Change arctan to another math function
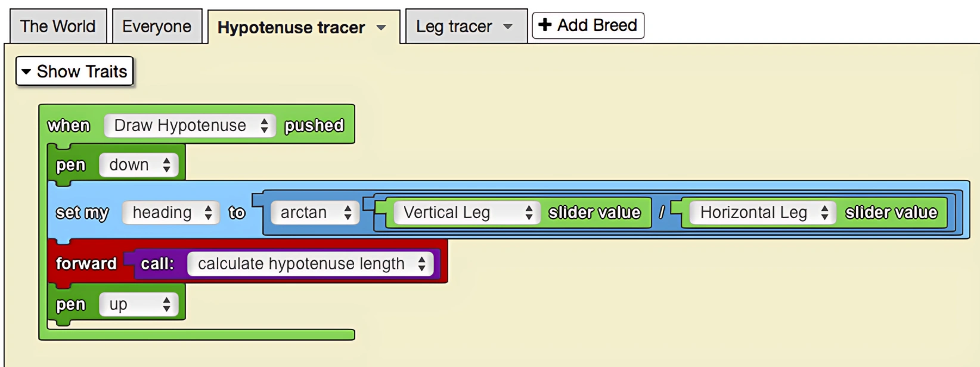The image size is (980, 367). (315, 212)
